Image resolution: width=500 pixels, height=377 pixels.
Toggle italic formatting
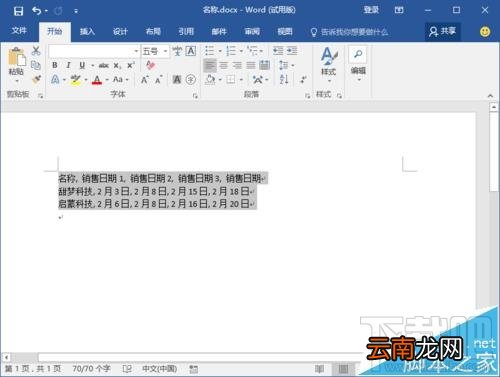[x=68, y=65]
